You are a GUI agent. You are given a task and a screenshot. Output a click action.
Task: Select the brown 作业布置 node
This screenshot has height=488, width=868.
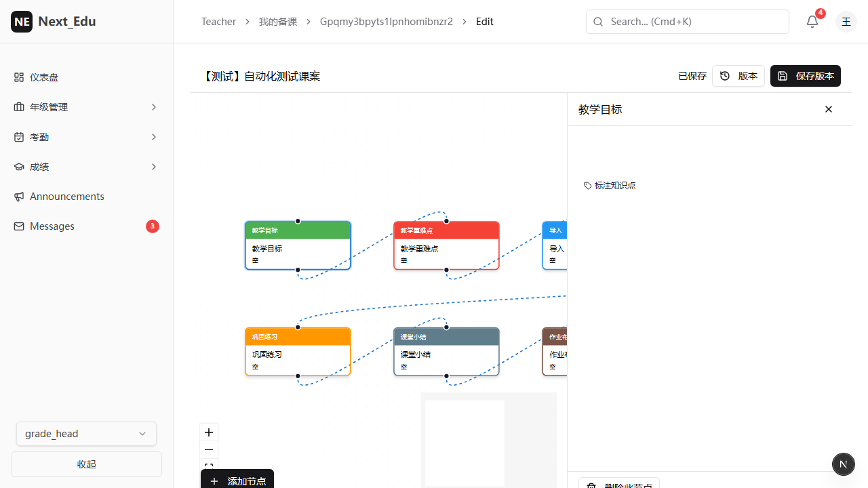tap(555, 352)
